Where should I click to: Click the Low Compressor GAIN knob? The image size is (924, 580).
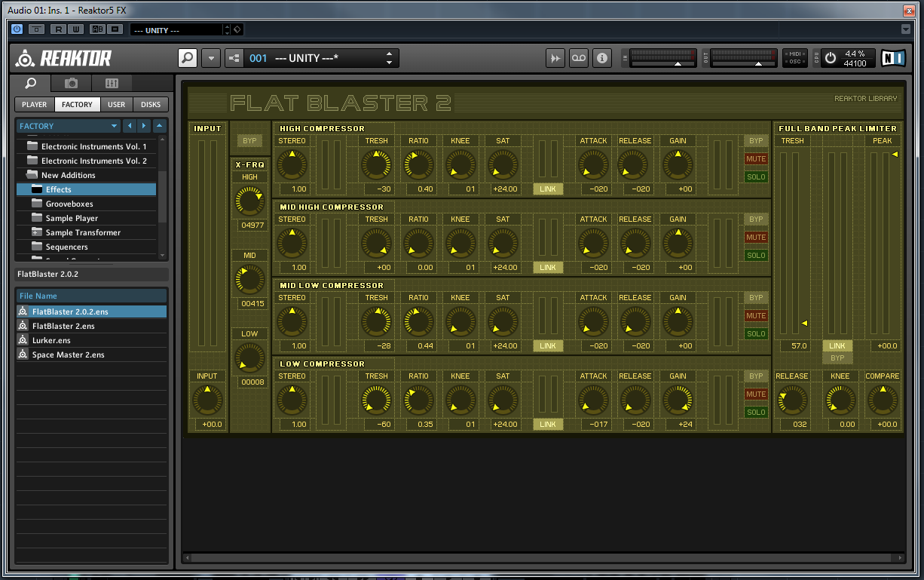pos(678,400)
